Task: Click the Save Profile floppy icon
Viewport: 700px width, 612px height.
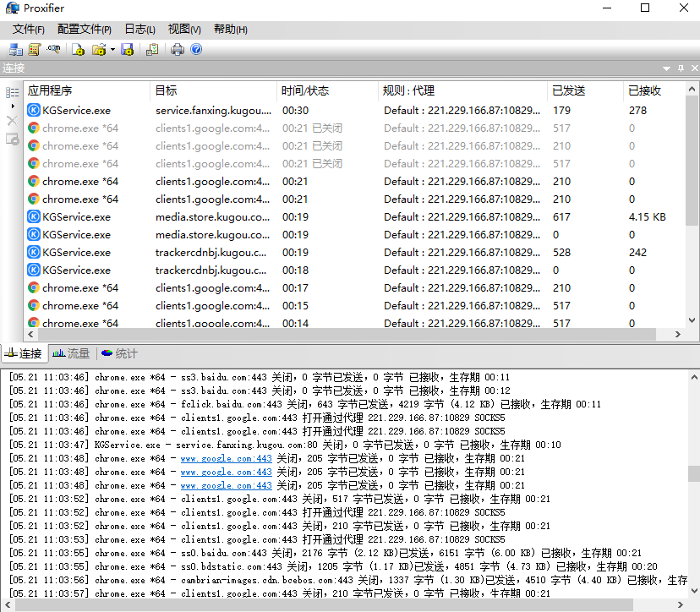Action: [x=128, y=50]
